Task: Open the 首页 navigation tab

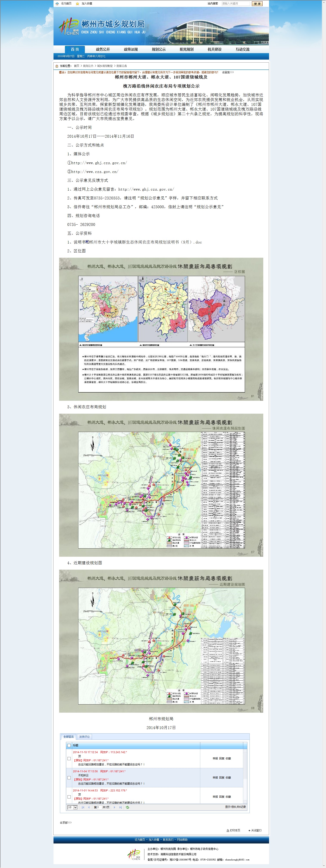Action: point(75,49)
